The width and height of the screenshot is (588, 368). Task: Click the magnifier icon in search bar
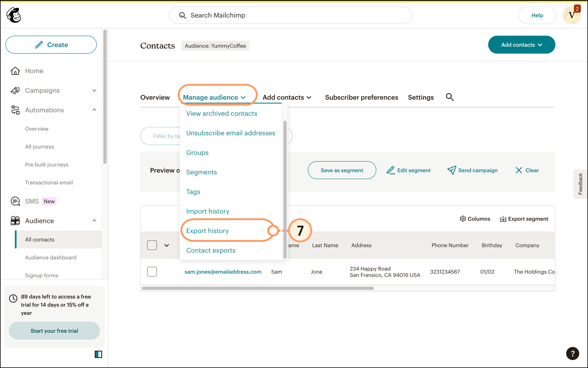183,15
